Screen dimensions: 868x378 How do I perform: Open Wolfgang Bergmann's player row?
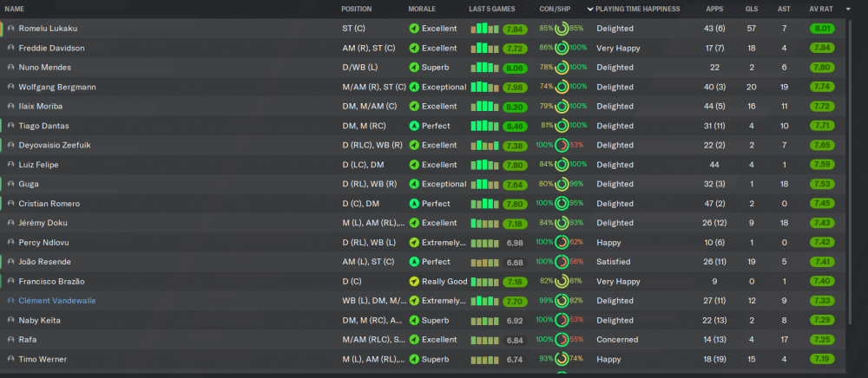tap(423, 87)
